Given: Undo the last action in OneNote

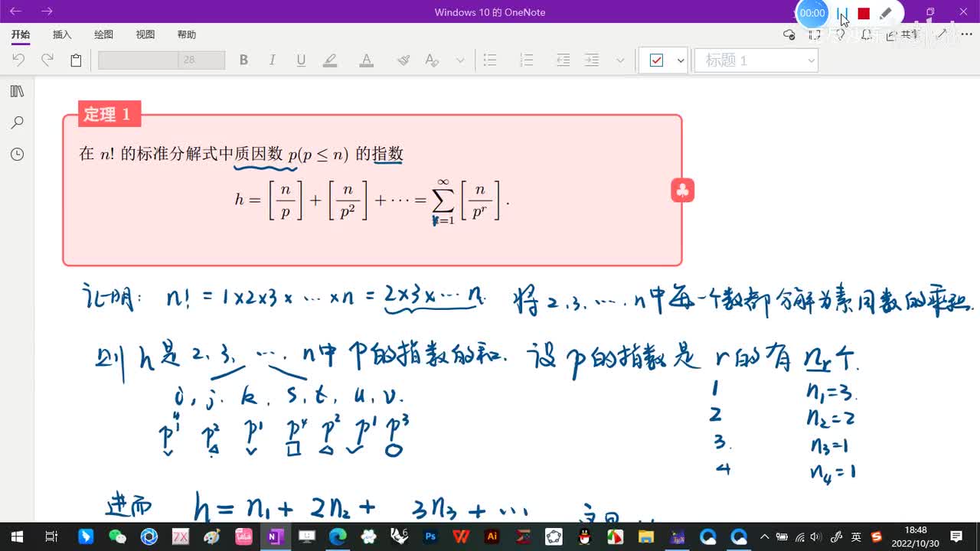Looking at the screenshot, I should 18,60.
